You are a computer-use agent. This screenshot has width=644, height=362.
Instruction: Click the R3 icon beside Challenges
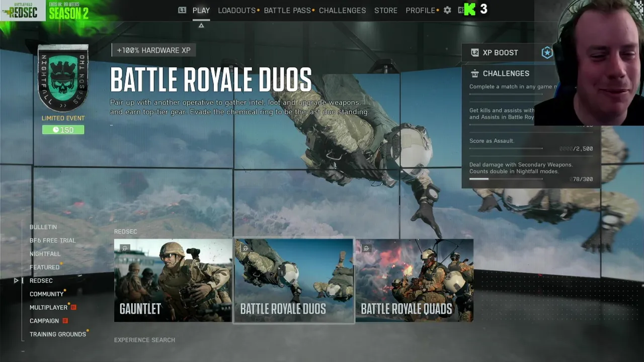pos(474,73)
